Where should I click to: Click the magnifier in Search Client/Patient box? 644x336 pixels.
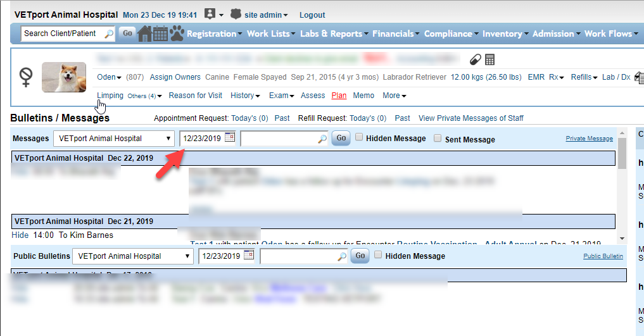tap(109, 34)
